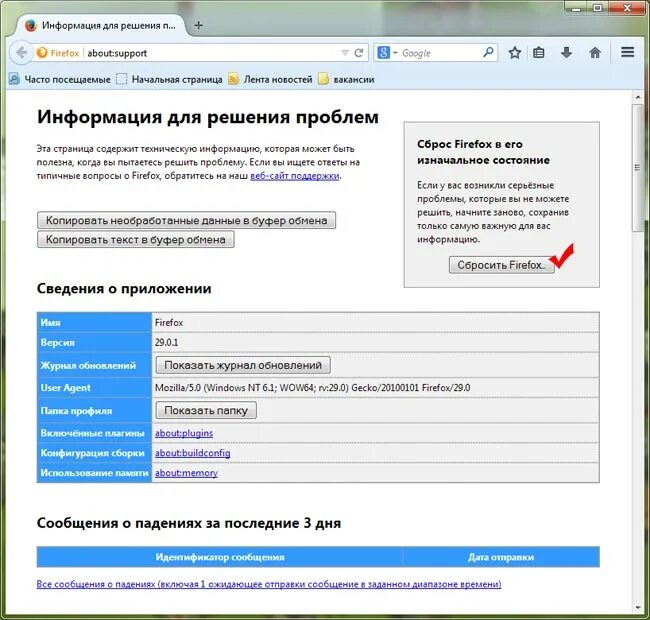Click the scrollbar up arrow

[x=638, y=97]
